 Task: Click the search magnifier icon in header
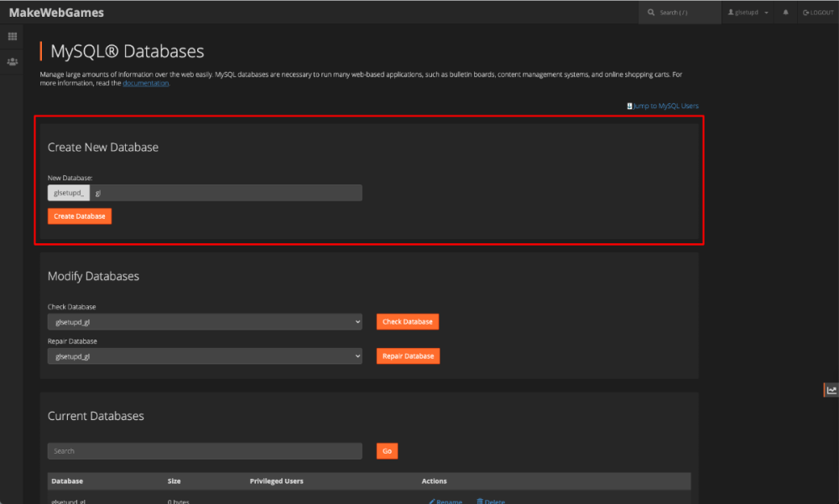pos(651,13)
